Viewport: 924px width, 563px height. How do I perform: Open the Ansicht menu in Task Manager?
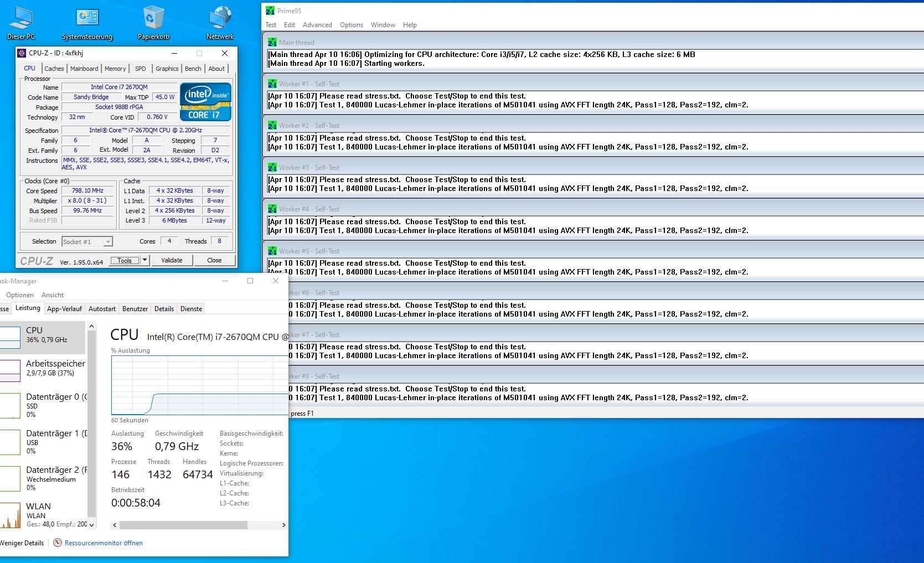53,295
